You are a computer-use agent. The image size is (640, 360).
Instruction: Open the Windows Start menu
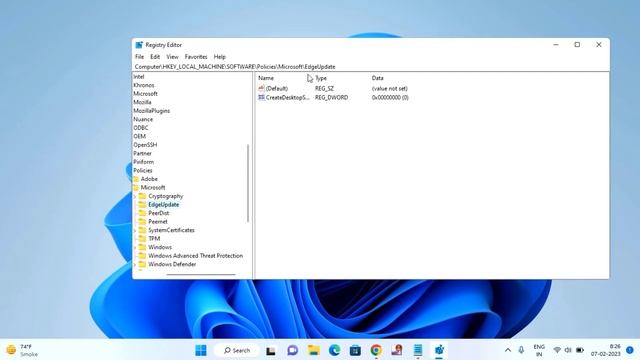[201, 350]
